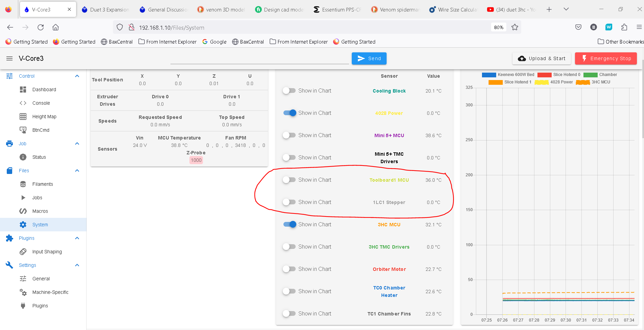Click the Machine-Specific gears icon

point(23,292)
